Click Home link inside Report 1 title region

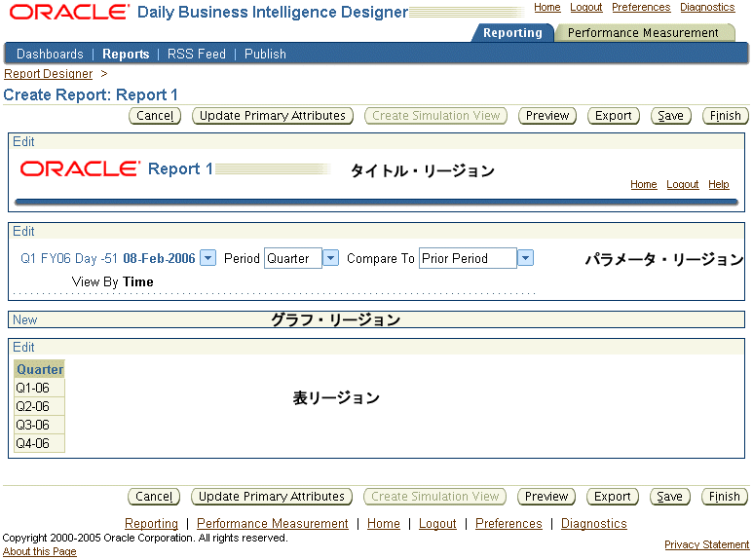(644, 184)
